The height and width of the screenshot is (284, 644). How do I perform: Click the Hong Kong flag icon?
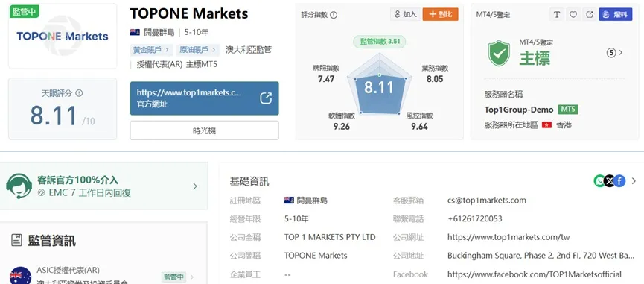(546, 125)
